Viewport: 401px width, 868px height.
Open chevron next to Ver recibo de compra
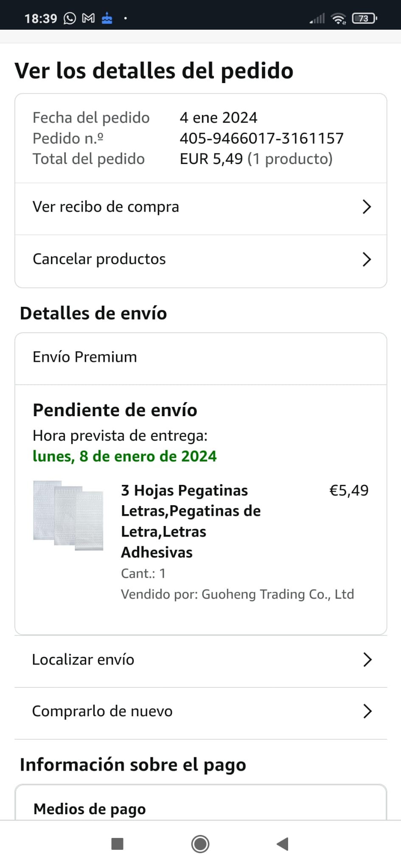(x=367, y=207)
